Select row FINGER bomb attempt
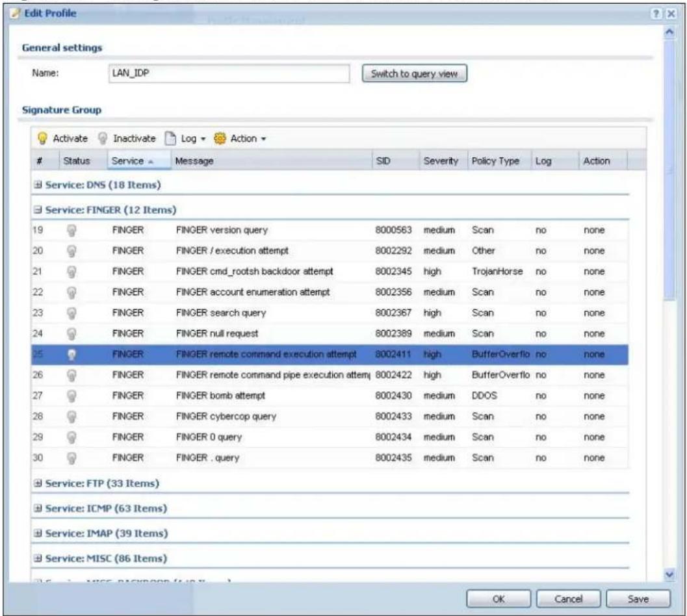The height and width of the screenshot is (616, 687). (330, 396)
